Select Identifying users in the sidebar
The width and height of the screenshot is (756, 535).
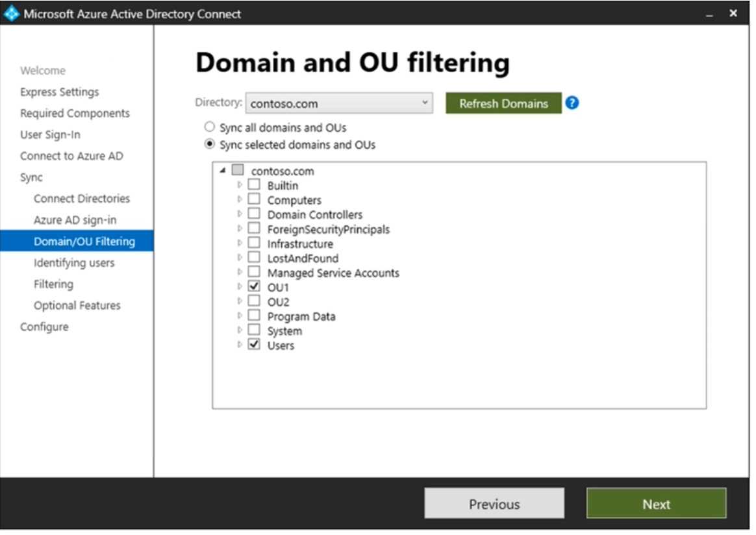click(x=73, y=263)
